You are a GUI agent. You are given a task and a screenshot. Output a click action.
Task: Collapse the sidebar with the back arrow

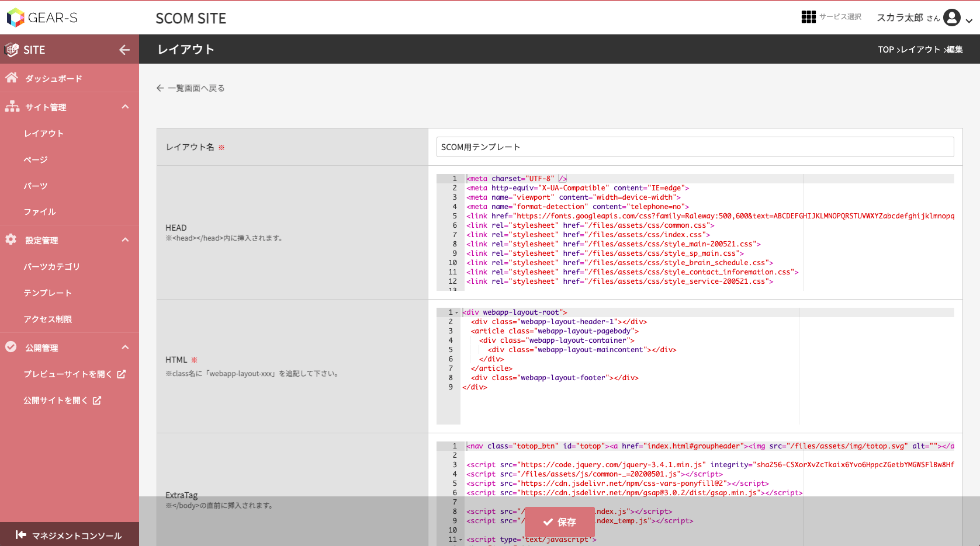coord(124,50)
